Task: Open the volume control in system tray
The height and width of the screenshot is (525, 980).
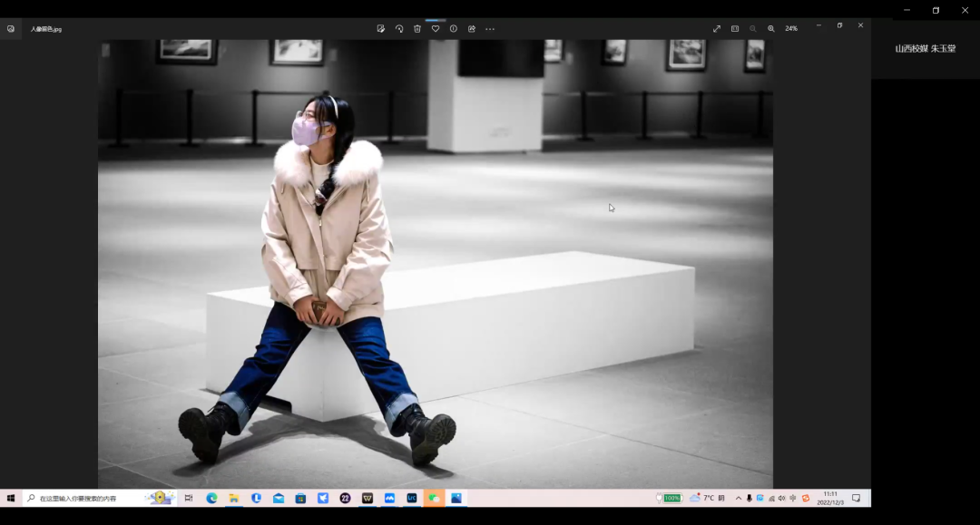Action: point(782,498)
